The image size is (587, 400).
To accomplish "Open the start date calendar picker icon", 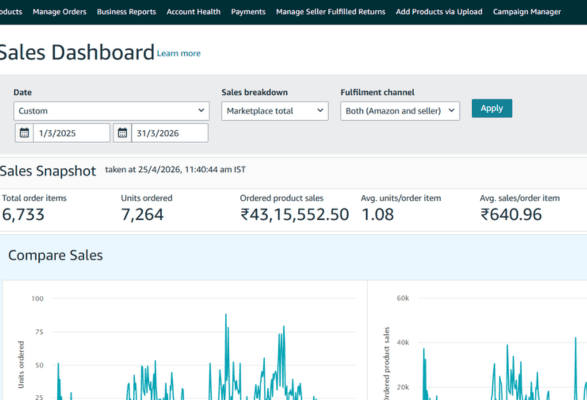I will (x=24, y=133).
